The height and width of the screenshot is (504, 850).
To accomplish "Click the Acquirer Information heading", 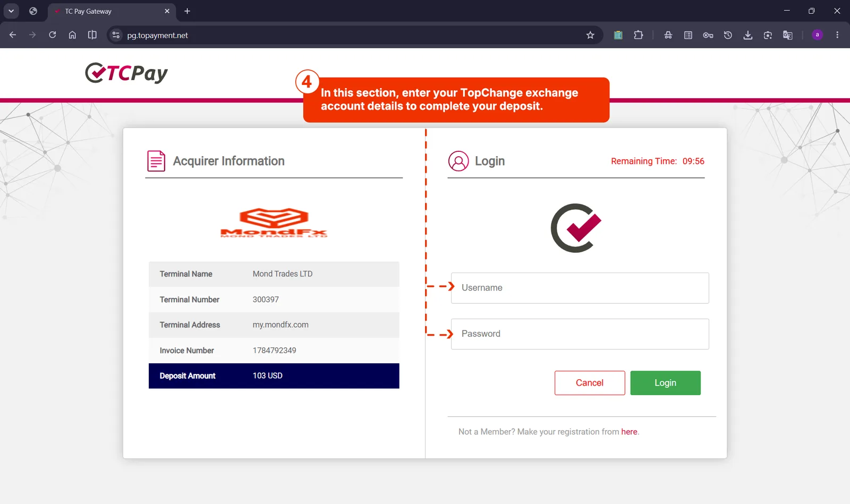I will click(x=228, y=161).
